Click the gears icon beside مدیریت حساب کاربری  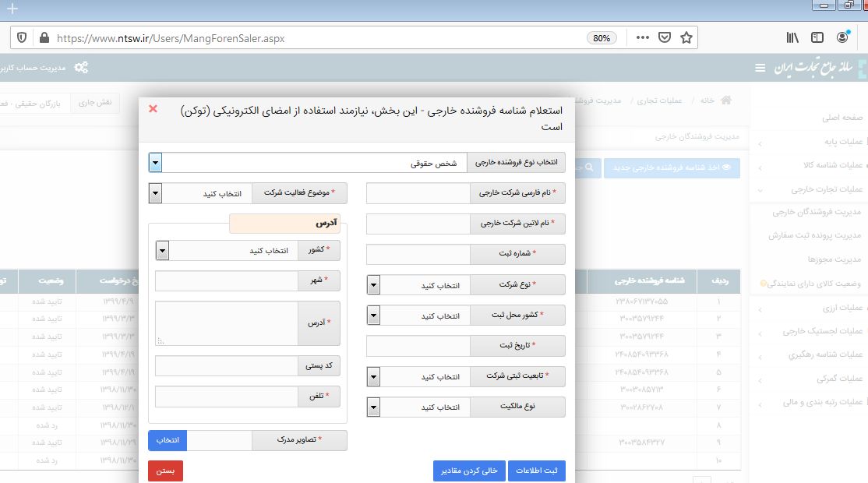point(81,68)
